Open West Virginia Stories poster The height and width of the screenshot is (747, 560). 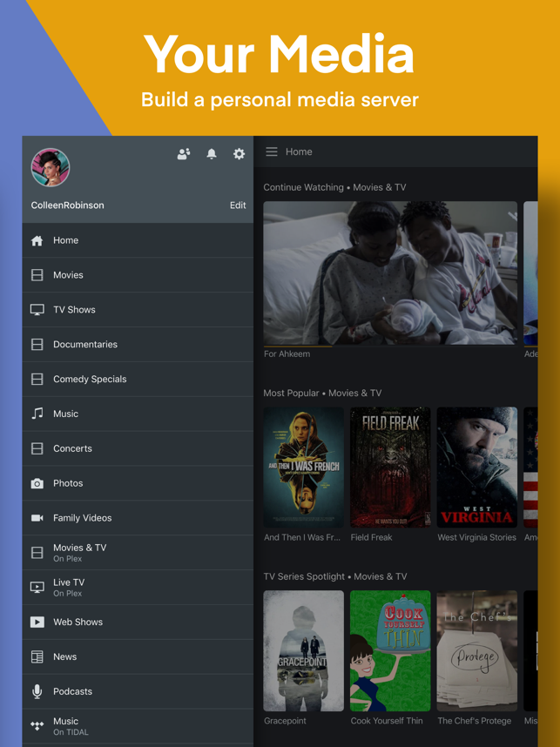[x=477, y=468]
